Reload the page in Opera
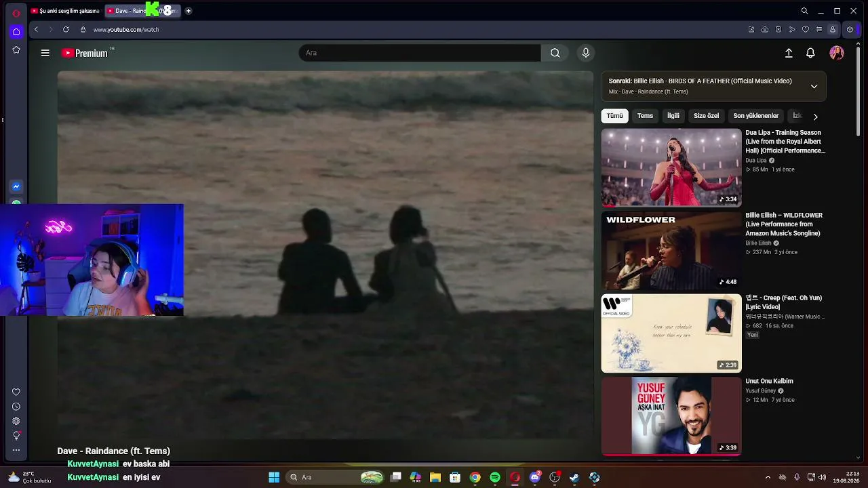Image resolution: width=868 pixels, height=488 pixels. [66, 29]
